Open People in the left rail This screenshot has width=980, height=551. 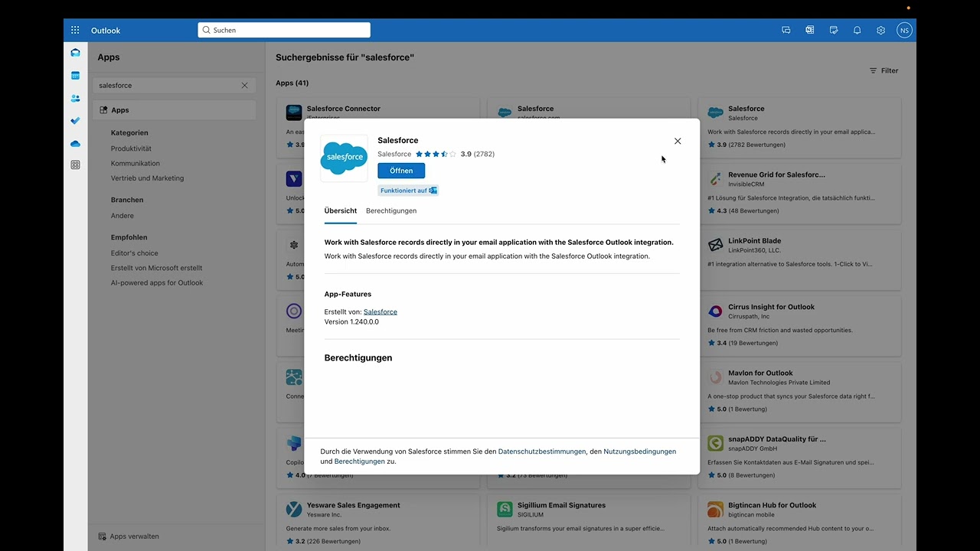(75, 98)
